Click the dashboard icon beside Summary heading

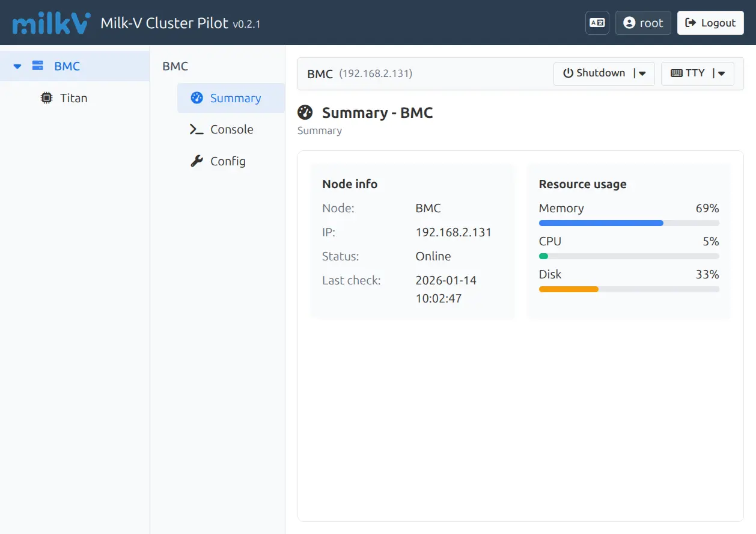click(305, 112)
